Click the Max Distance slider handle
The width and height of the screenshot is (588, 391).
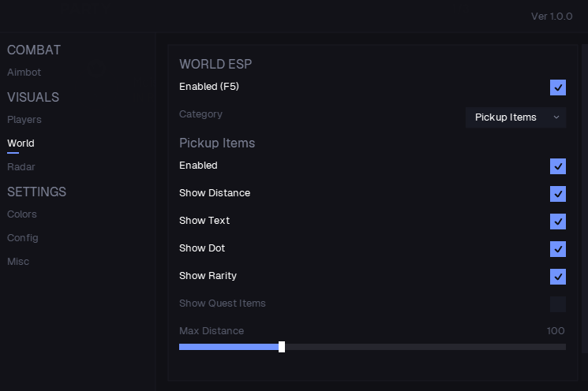282,347
